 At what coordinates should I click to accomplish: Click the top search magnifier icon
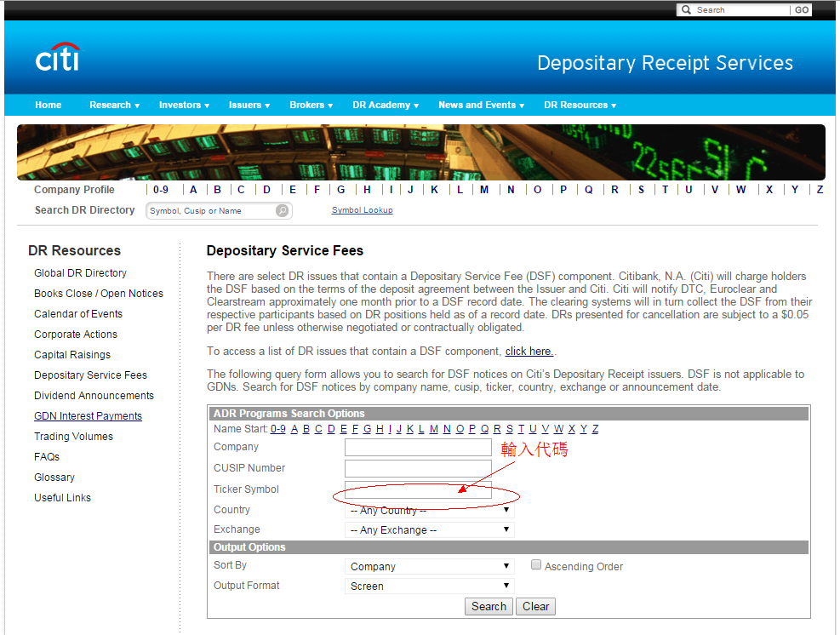(x=686, y=9)
